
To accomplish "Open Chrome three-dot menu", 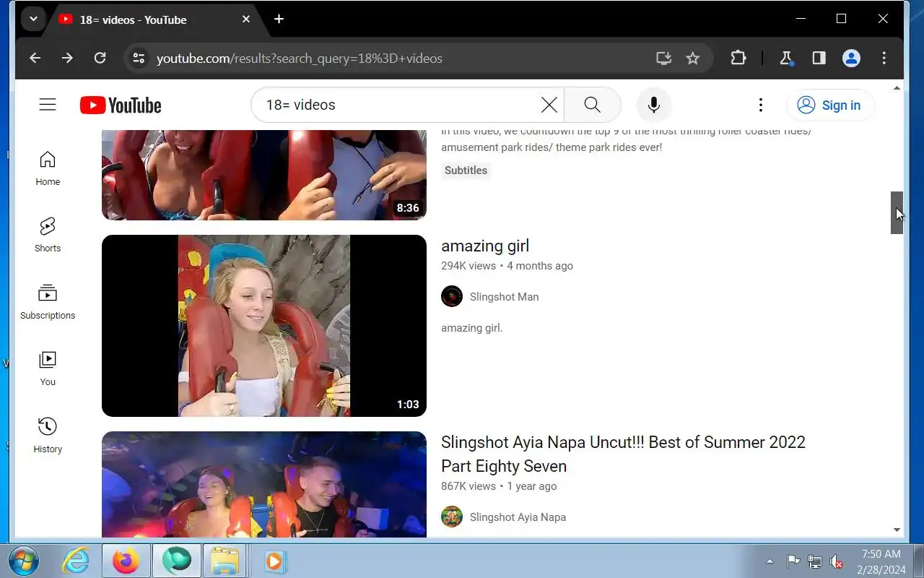I will click(884, 58).
